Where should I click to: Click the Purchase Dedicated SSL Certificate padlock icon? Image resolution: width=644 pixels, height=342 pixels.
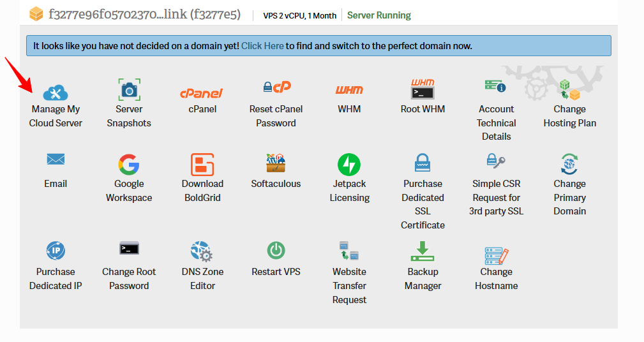[423, 163]
